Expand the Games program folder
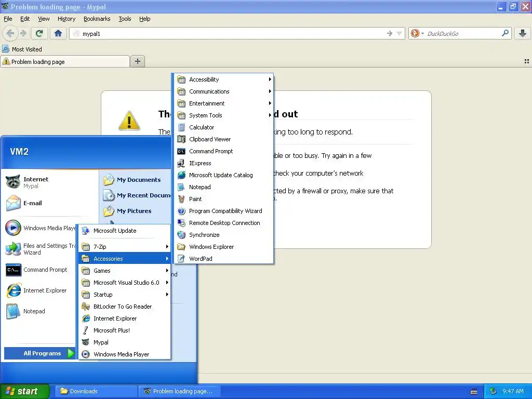Viewport: 532px width, 399px height. tap(124, 271)
